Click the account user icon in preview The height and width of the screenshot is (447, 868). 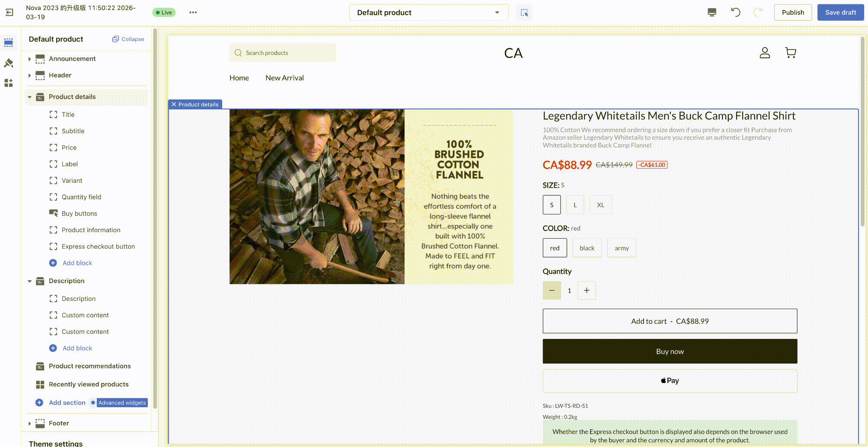[765, 53]
